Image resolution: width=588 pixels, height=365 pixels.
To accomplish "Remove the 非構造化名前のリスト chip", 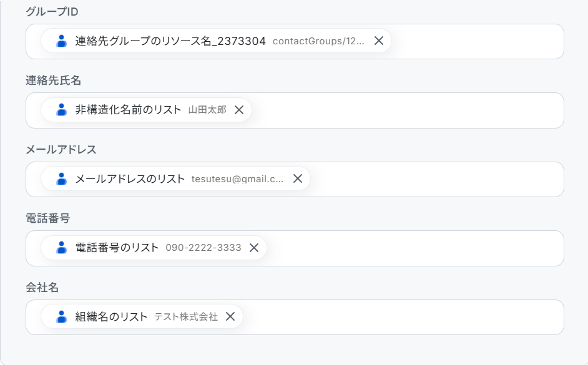I will click(x=238, y=110).
